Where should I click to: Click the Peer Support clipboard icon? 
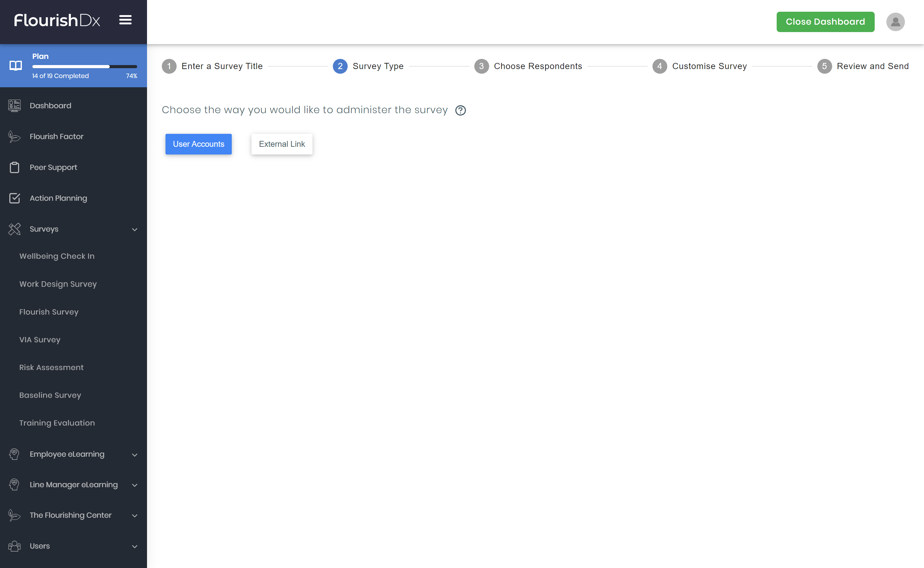(x=14, y=167)
